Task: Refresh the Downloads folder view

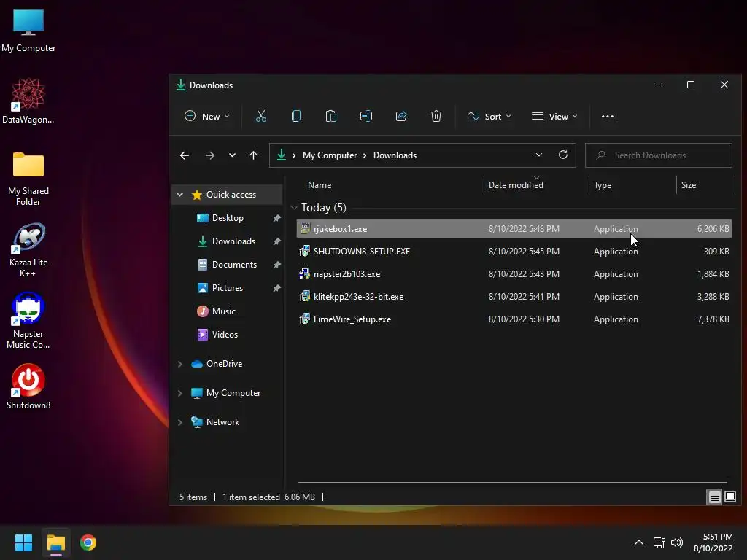Action: tap(563, 155)
